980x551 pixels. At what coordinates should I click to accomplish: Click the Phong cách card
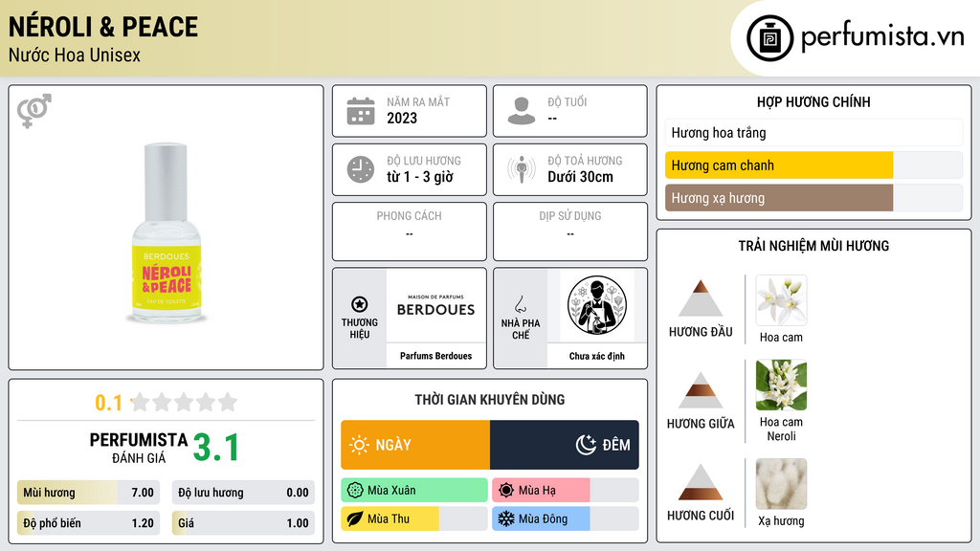click(410, 231)
